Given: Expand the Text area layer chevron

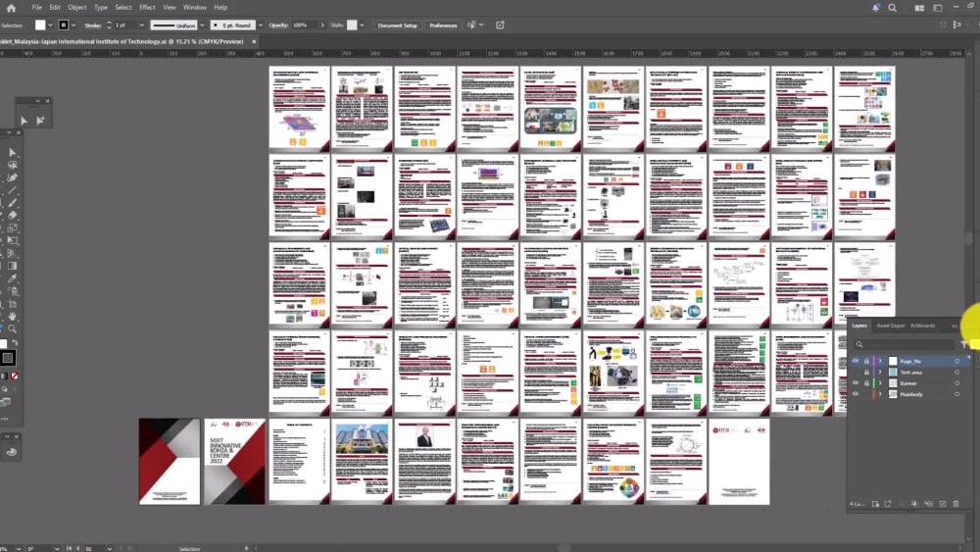Looking at the screenshot, I should pos(881,373).
